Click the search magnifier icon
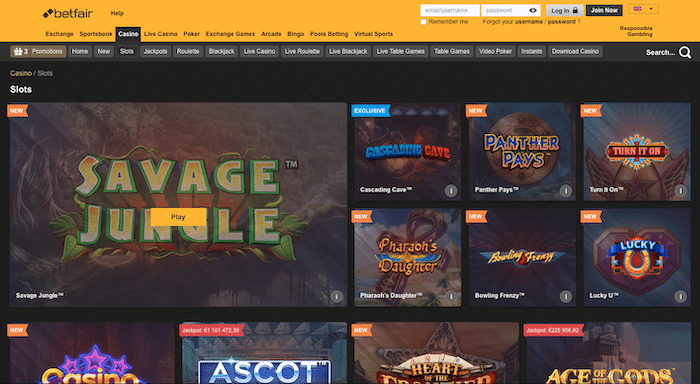This screenshot has height=384, width=700. [685, 52]
